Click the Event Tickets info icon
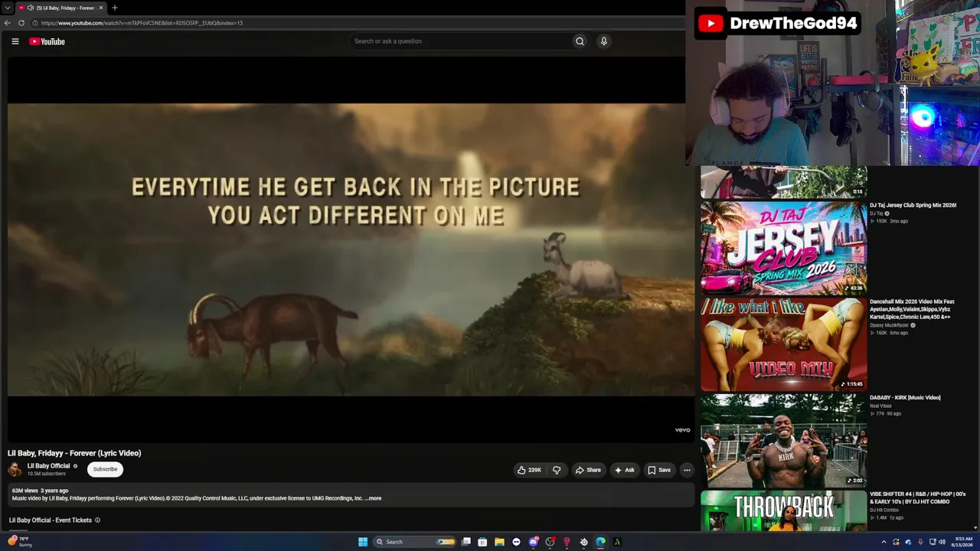 (x=98, y=520)
